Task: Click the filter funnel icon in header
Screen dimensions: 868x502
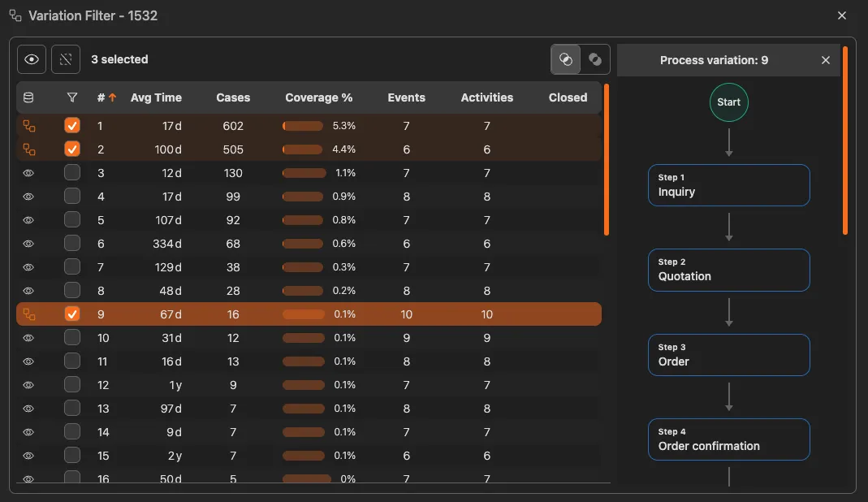Action: [72, 97]
